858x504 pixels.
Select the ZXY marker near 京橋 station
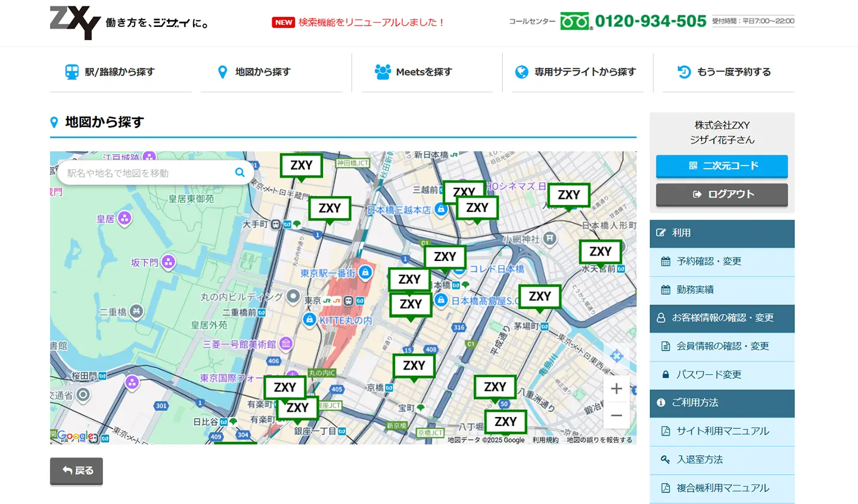pos(414,365)
